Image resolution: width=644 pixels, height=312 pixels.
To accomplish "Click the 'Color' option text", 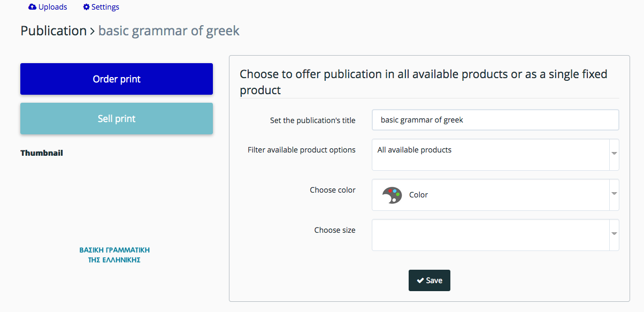I will pyautogui.click(x=418, y=195).
